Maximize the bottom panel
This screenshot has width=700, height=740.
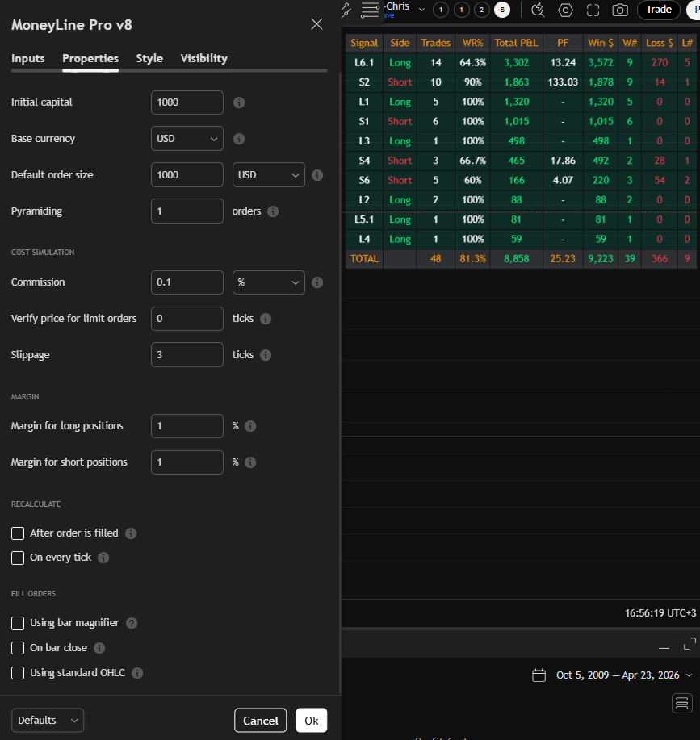(x=690, y=644)
